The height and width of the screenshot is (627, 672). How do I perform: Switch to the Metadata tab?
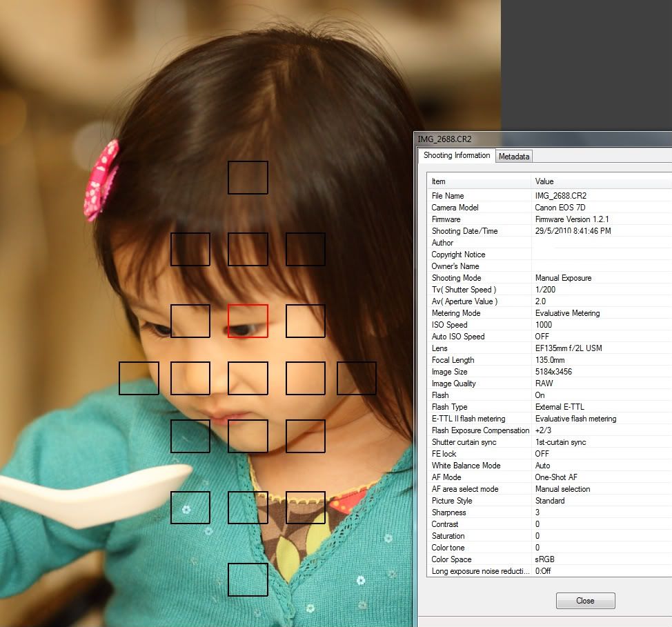[514, 157]
